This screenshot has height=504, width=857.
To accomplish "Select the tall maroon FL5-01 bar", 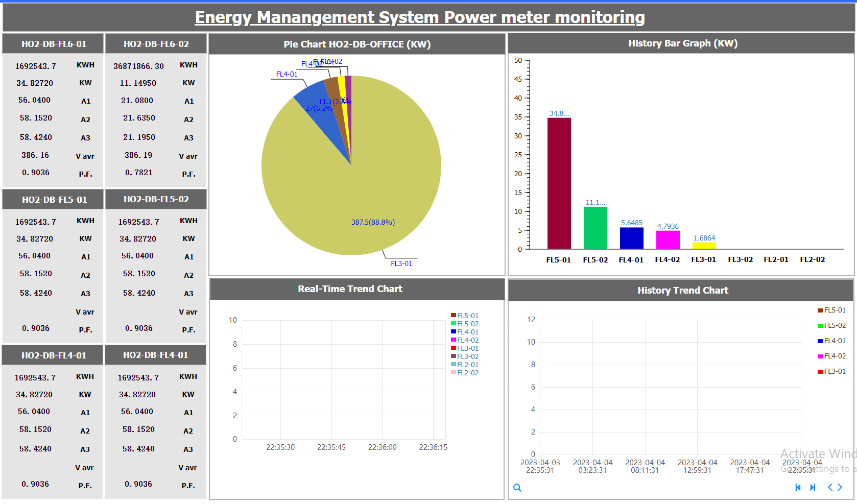I will (x=559, y=184).
